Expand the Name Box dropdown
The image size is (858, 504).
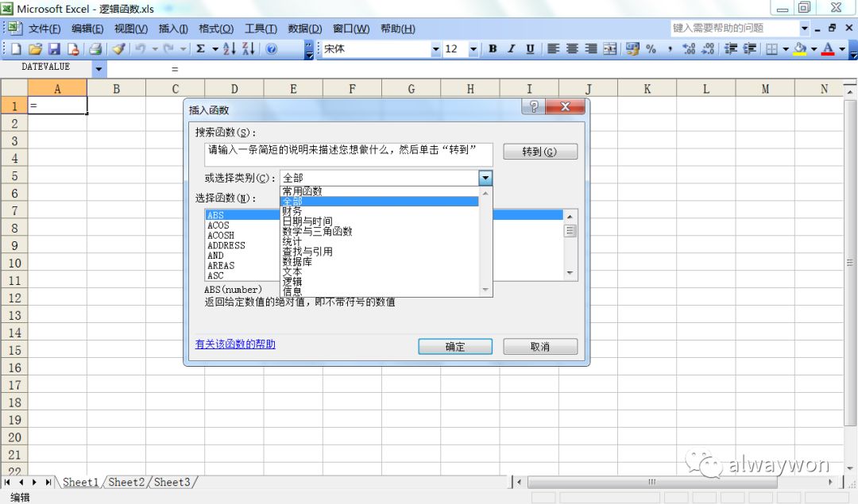pyautogui.click(x=99, y=69)
